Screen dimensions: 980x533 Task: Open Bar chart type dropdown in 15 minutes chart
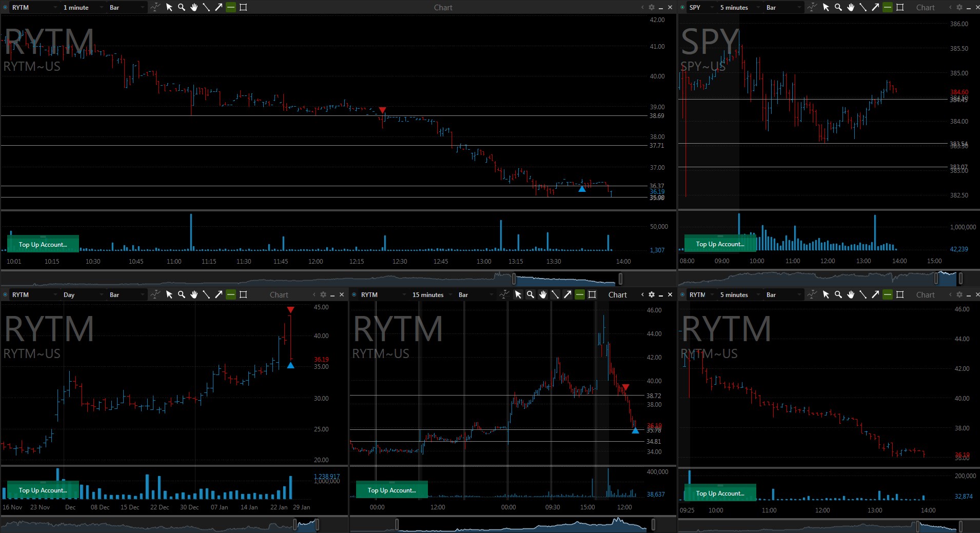(476, 294)
